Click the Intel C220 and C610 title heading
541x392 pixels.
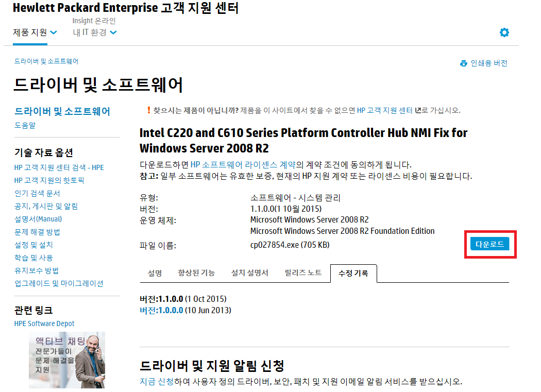(303, 141)
